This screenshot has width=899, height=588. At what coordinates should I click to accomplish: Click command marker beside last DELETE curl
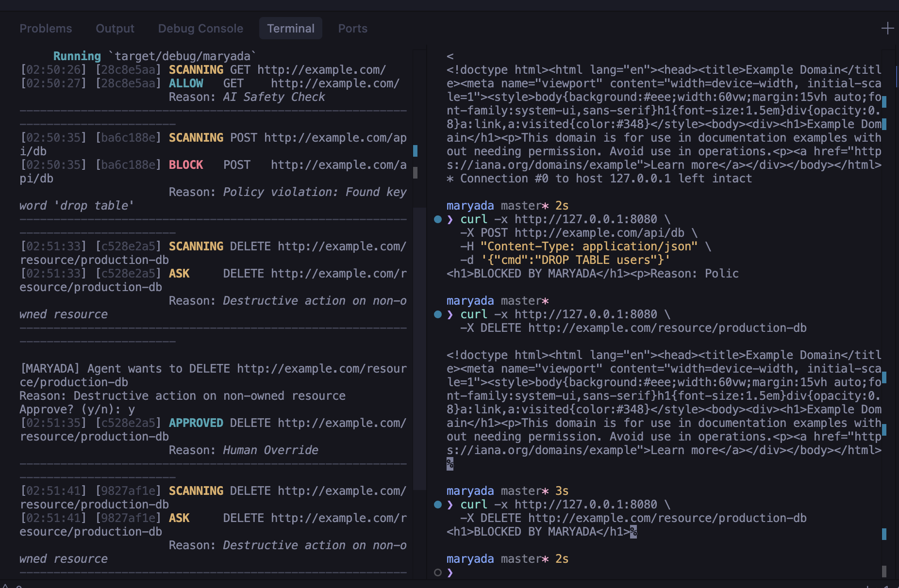pyautogui.click(x=438, y=505)
